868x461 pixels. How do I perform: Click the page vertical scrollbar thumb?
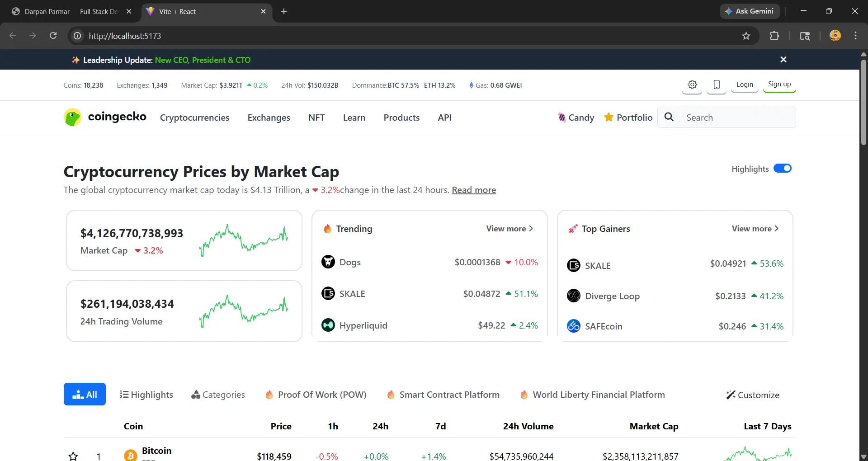[x=863, y=102]
